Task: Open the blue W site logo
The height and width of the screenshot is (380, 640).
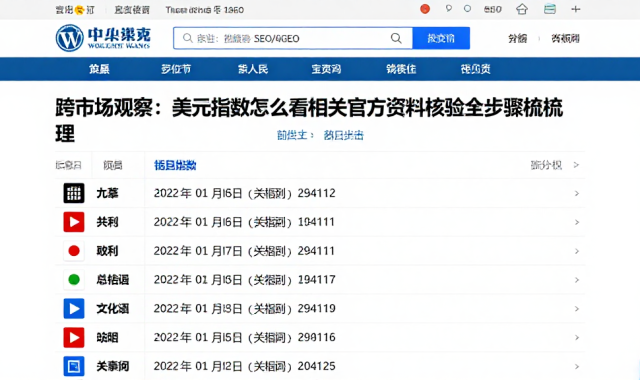Action: click(69, 38)
